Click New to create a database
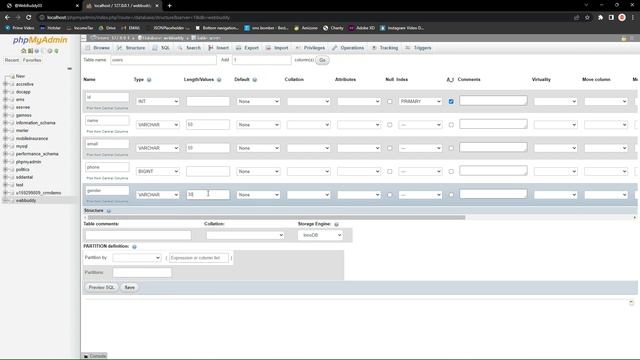640x360 pixels. pyautogui.click(x=20, y=76)
